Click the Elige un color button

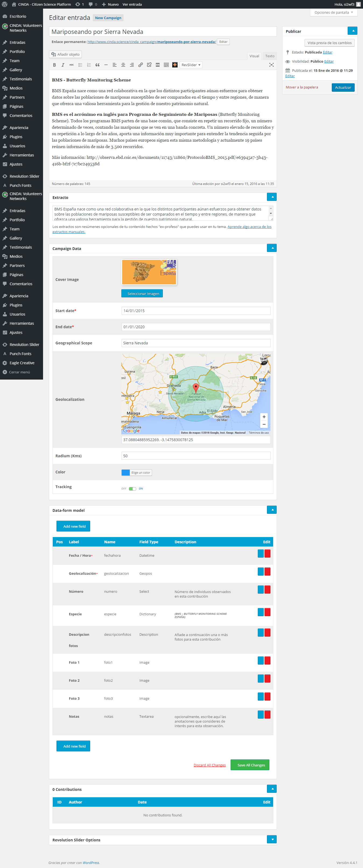click(141, 472)
